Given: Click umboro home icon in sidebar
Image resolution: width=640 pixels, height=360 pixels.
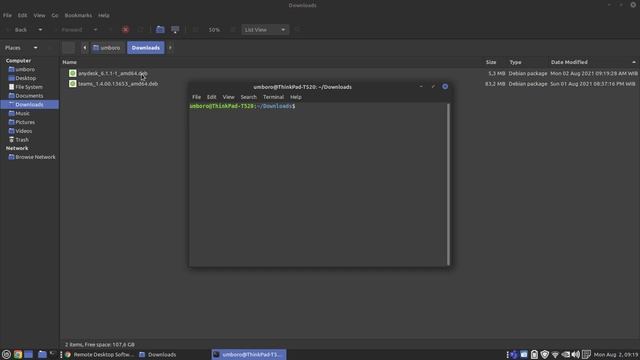Looking at the screenshot, I should point(11,69).
